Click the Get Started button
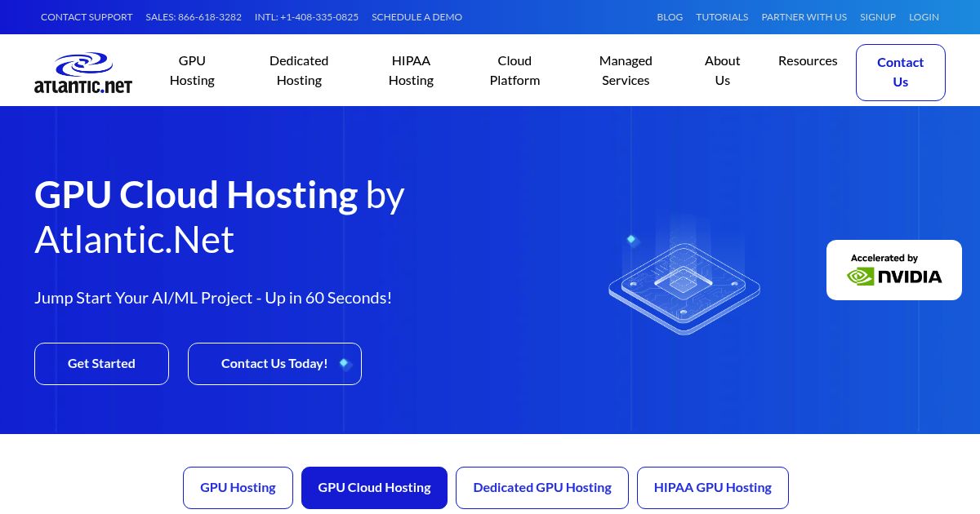The image size is (980, 514). [101, 363]
